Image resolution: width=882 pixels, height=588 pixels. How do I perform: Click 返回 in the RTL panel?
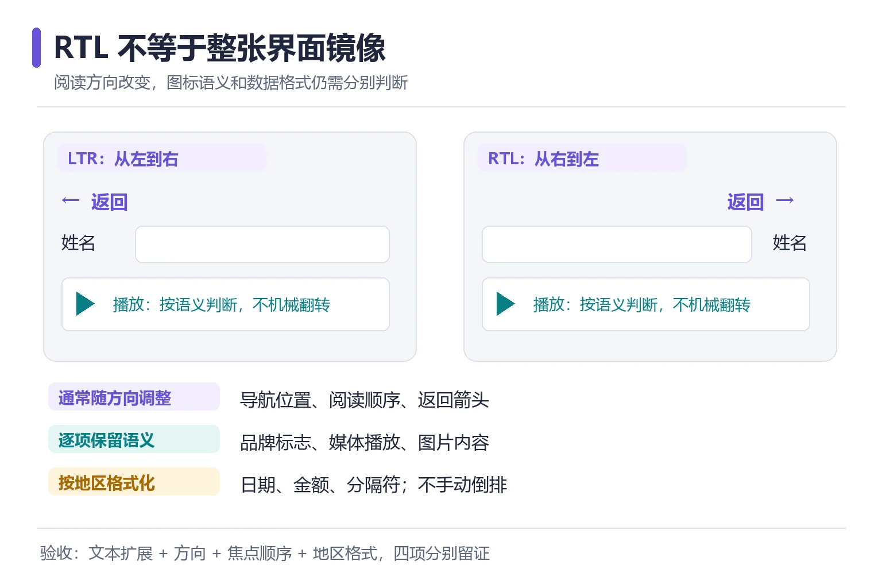pyautogui.click(x=745, y=202)
